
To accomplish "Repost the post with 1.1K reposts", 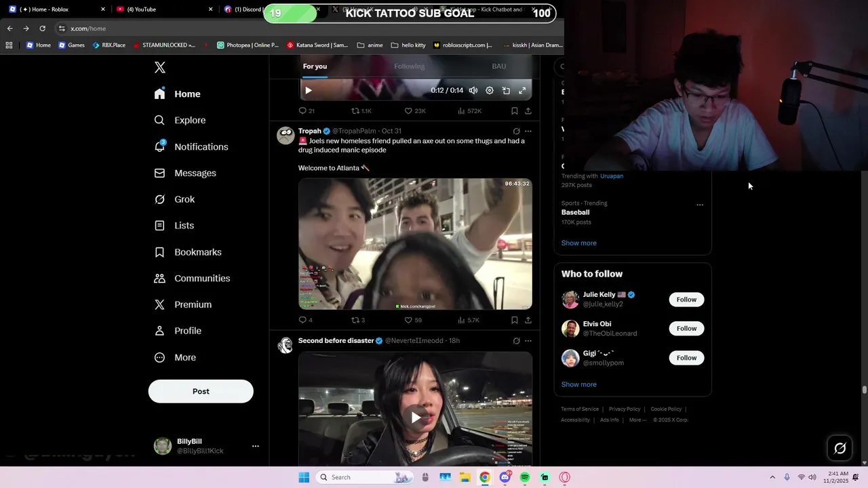I will tap(361, 110).
